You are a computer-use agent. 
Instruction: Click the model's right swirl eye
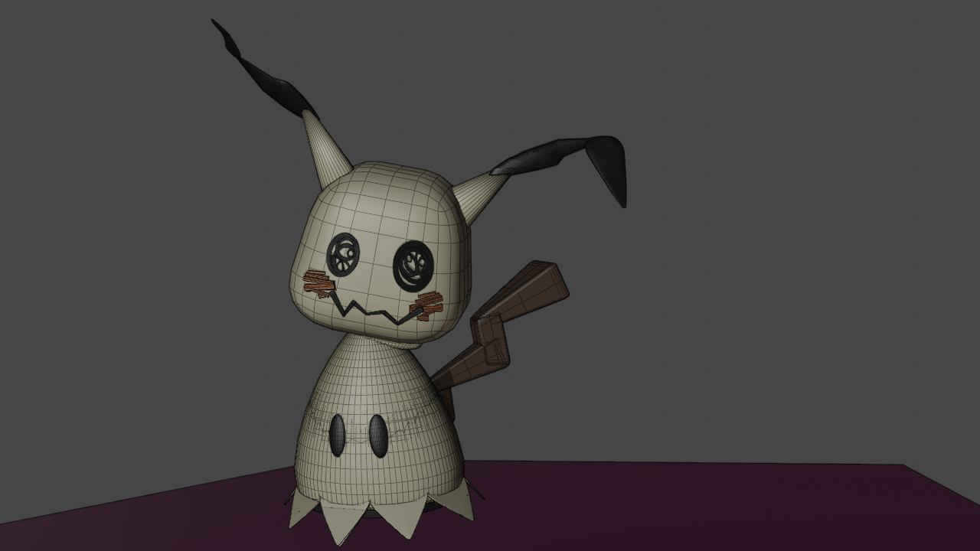click(413, 266)
